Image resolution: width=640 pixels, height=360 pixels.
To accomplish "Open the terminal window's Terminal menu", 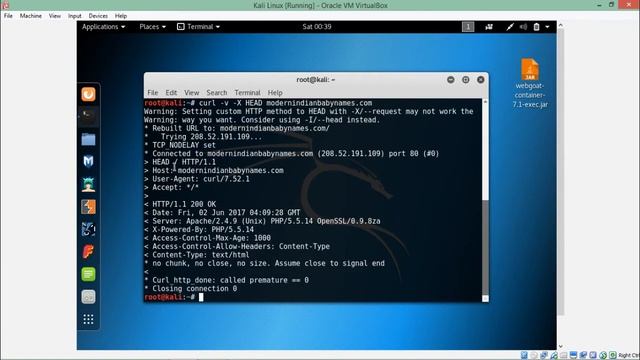I will (x=247, y=93).
